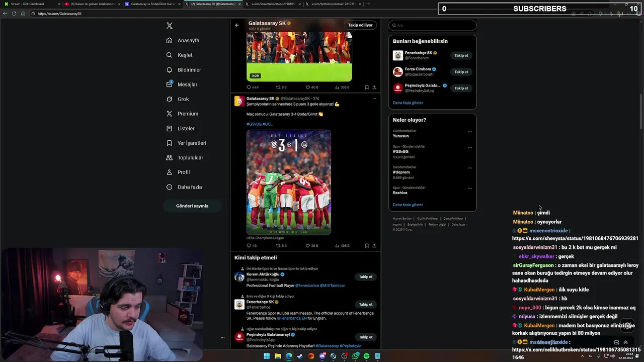This screenshot has height=362, width=644.
Task: Open options for Yunusun trend
Action: pyautogui.click(x=470, y=132)
